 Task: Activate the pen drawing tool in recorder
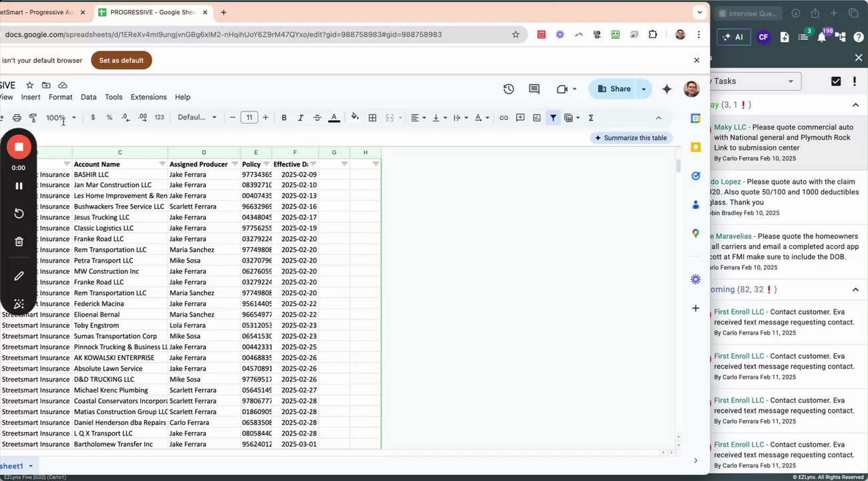pyautogui.click(x=19, y=276)
